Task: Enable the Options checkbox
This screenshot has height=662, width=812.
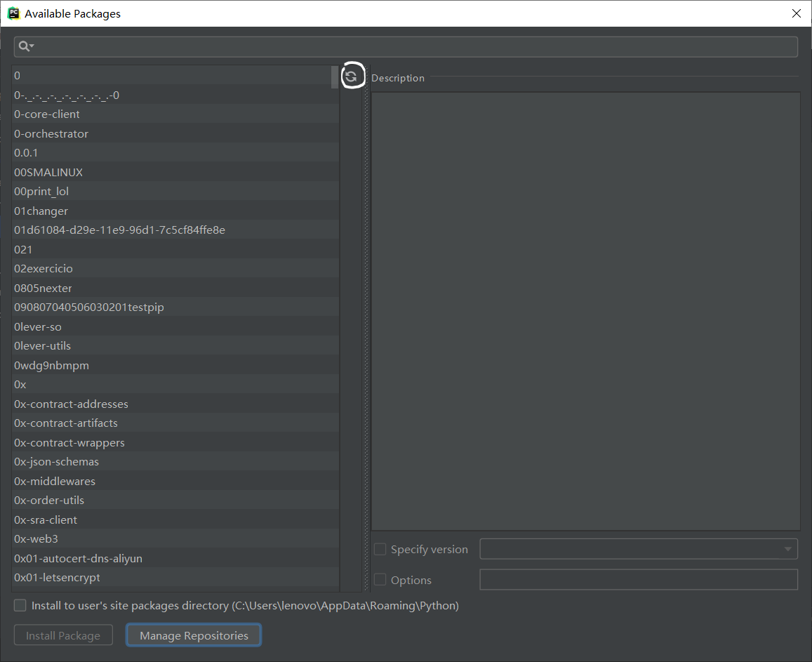Action: tap(380, 580)
